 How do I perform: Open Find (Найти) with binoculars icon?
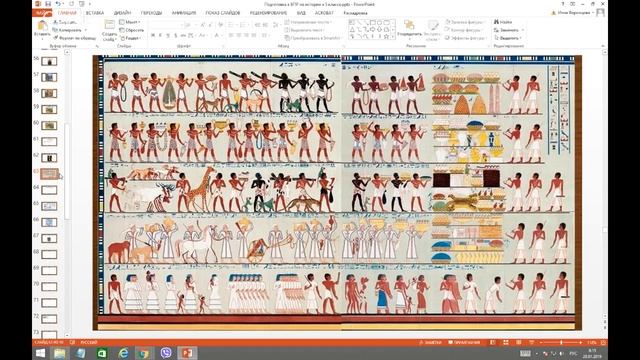click(502, 22)
